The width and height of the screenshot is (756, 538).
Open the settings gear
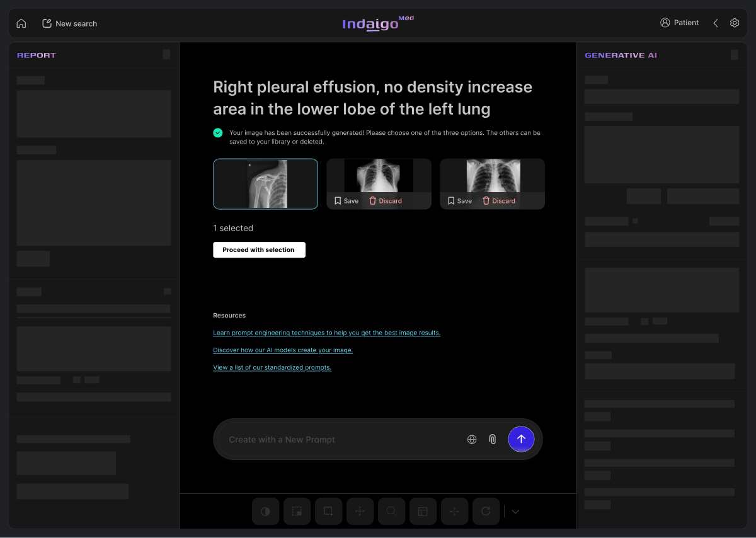click(x=735, y=23)
